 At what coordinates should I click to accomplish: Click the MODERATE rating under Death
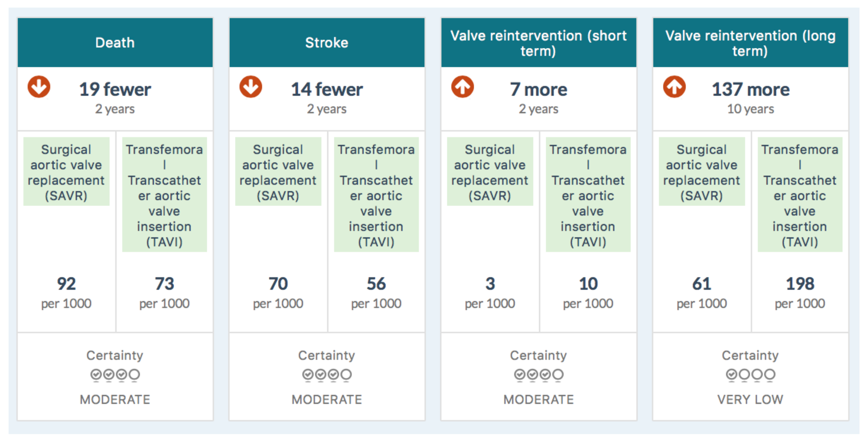115,400
